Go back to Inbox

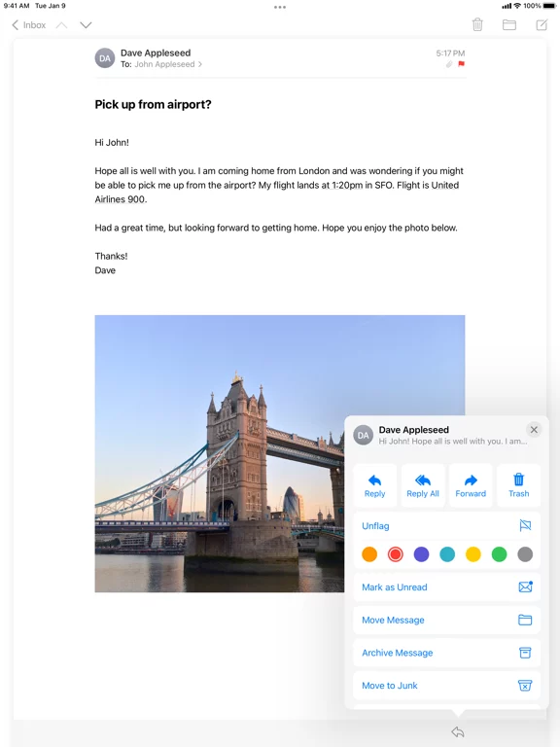[29, 24]
